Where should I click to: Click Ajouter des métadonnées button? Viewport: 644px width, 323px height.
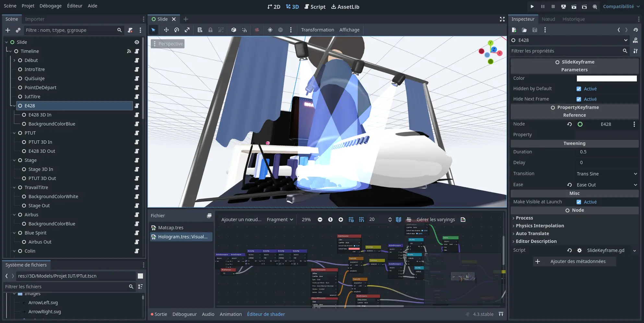click(x=574, y=261)
